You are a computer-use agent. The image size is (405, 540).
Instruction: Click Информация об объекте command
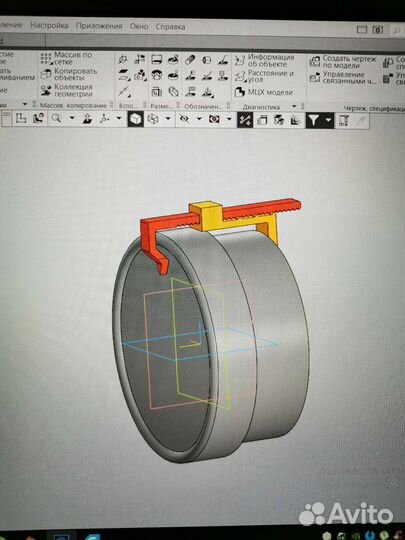click(264, 61)
